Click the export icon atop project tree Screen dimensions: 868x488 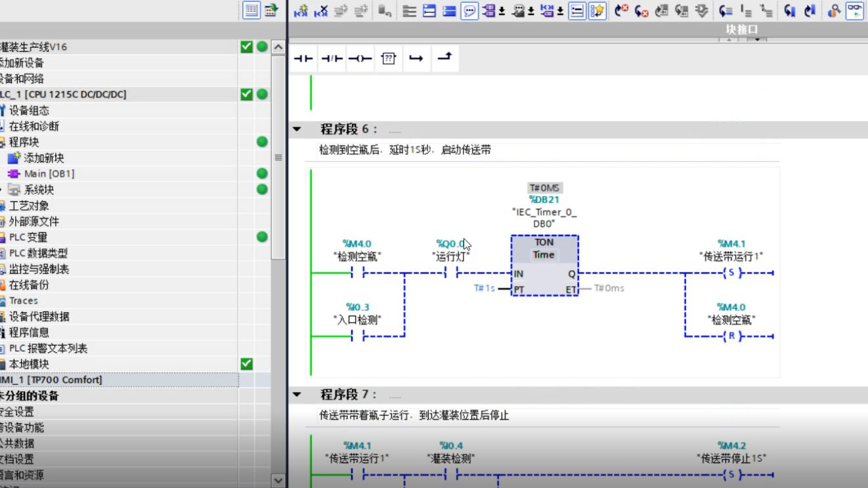coord(271,10)
